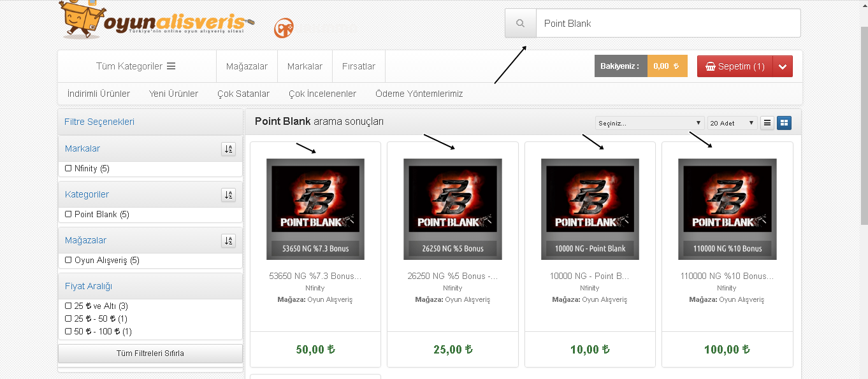
Task: Open the 20 Adet page-size dropdown
Action: [732, 123]
